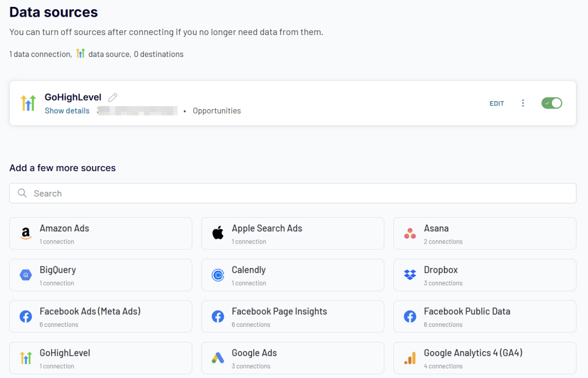Viewport: 588px width, 378px height.
Task: Add the Facebook Page Insights source
Action: pos(292,317)
